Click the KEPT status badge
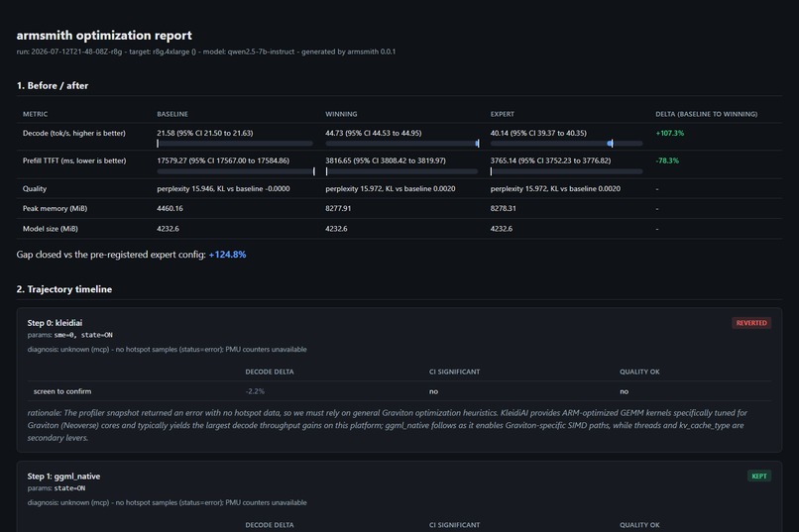This screenshot has height=532, width=799. [x=759, y=476]
